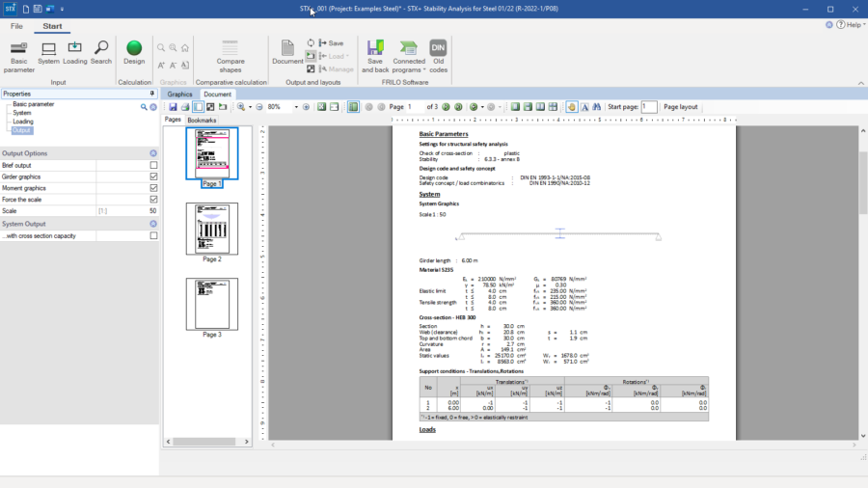Click the Scale value 50 field
Screen dimensions: 868x488
126,211
